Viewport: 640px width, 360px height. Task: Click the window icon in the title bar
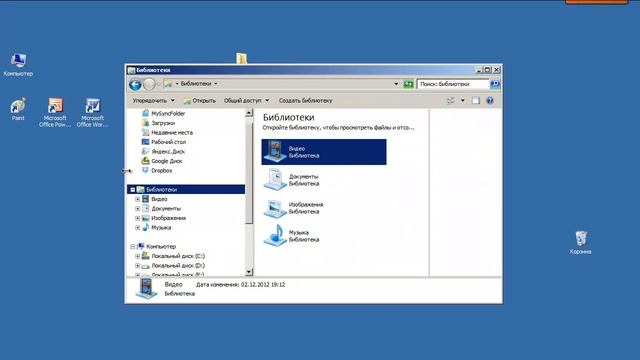pos(131,70)
